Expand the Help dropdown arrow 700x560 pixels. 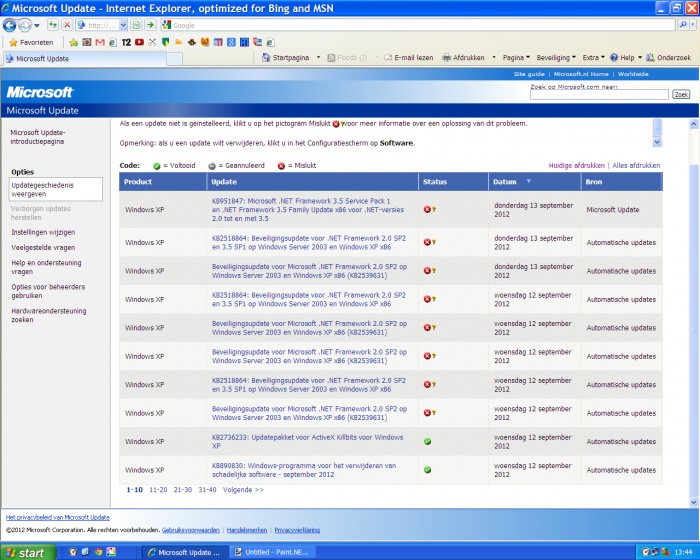tap(640, 58)
